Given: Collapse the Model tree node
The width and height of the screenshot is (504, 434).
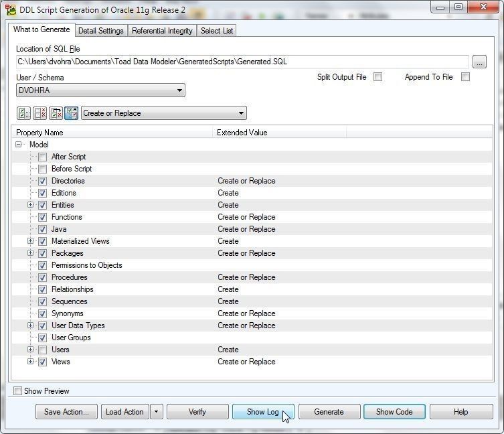Looking at the screenshot, I should coord(19,145).
